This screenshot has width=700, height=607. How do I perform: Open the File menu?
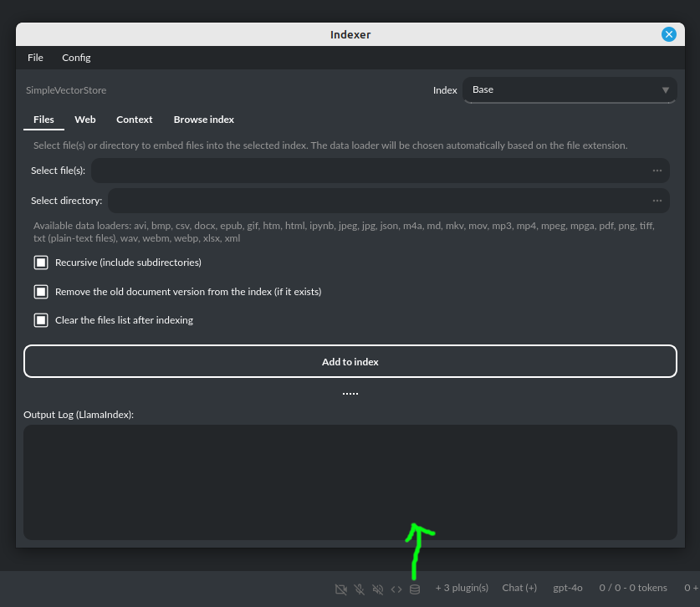pos(35,58)
